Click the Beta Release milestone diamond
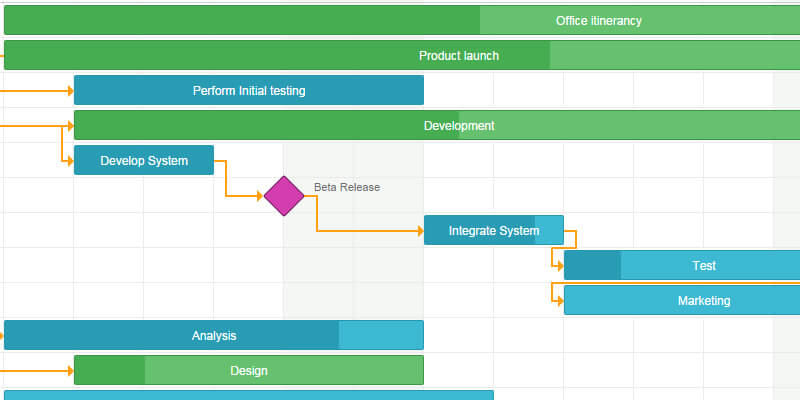The height and width of the screenshot is (400, 800). [284, 196]
